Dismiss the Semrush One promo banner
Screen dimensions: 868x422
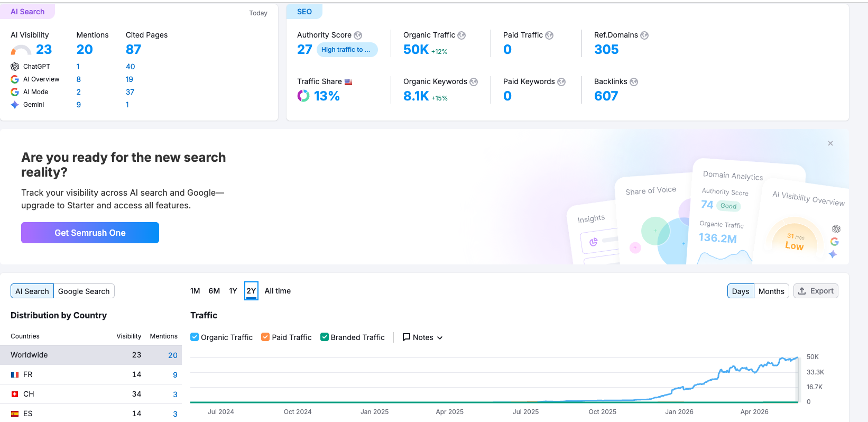830,143
